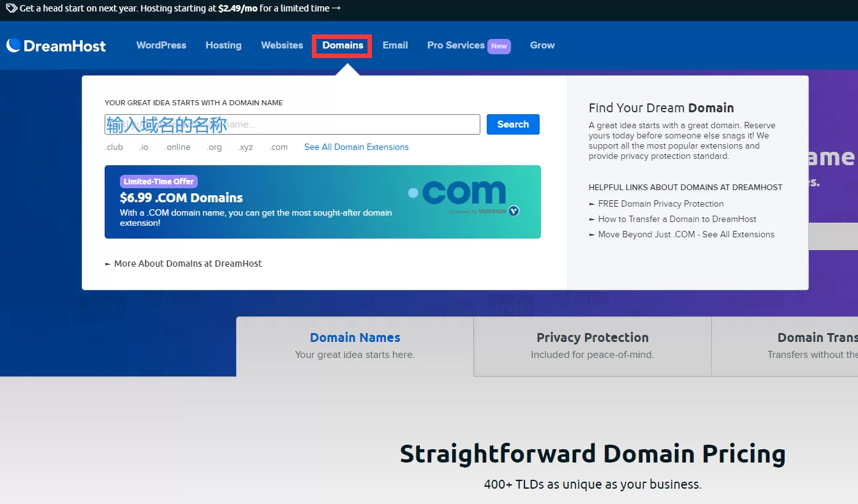The image size is (858, 504).
Task: Open the Email navigation item
Action: pyautogui.click(x=395, y=45)
